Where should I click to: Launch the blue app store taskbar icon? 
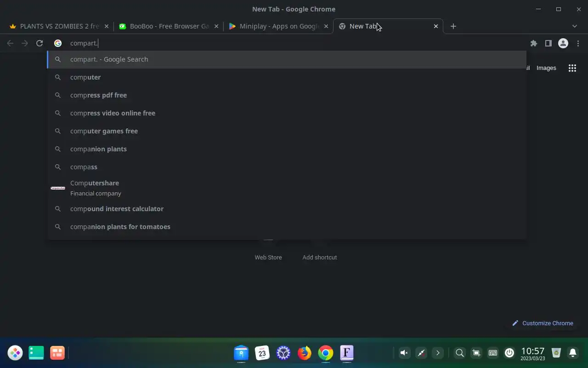(241, 353)
